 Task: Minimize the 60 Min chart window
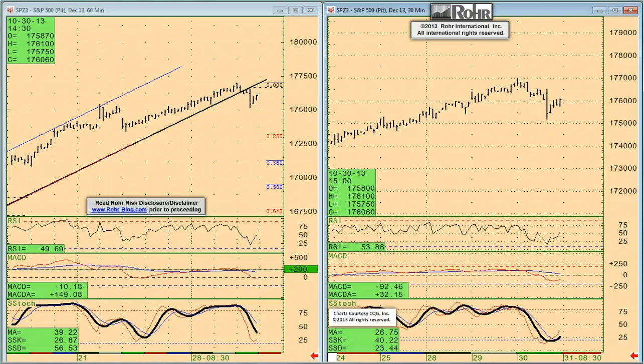click(280, 10)
